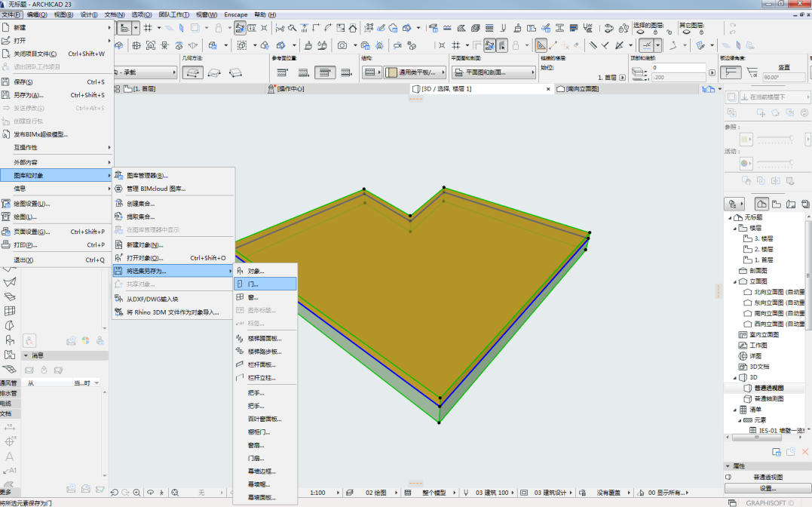
Task: Select the vertical slab edge angle option
Action: 730,72
